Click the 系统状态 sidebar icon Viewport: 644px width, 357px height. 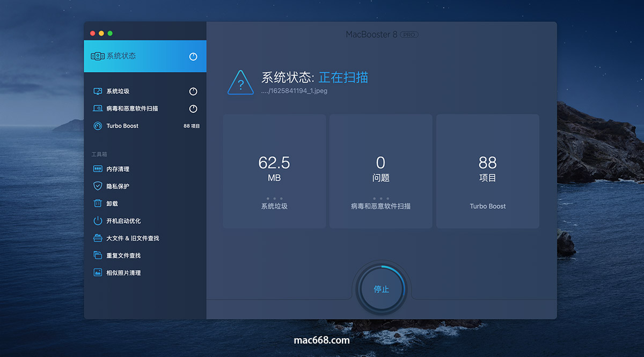click(x=98, y=56)
